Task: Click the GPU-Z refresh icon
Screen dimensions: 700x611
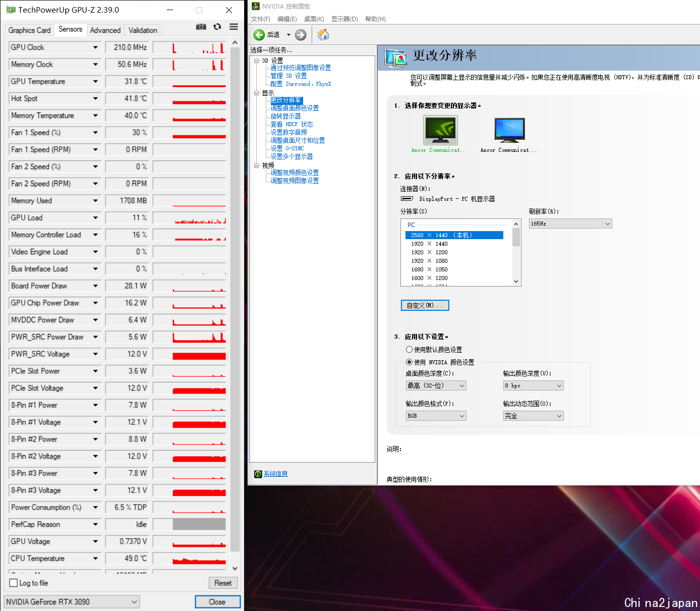Action: pos(217,27)
